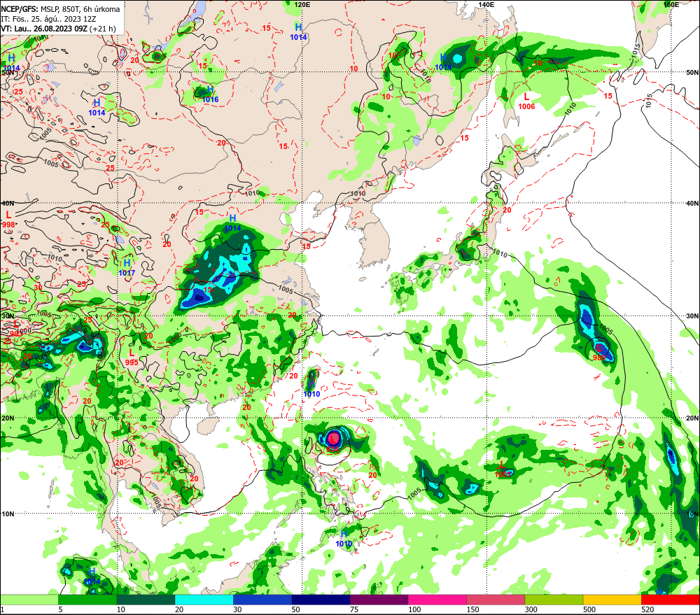The height and width of the screenshot is (615, 700).
Task: Click the '160E' longitude label
Action: click(x=671, y=4)
